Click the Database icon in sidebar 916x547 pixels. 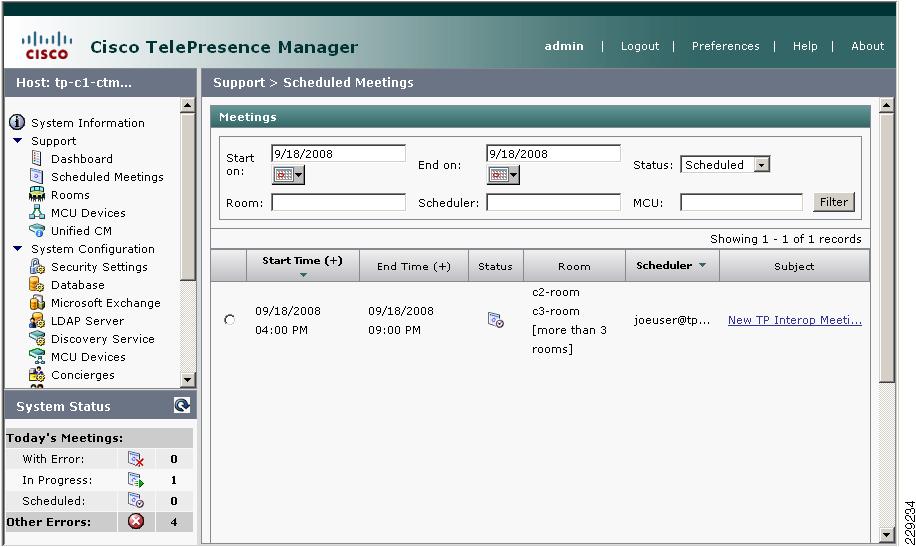pos(37,285)
